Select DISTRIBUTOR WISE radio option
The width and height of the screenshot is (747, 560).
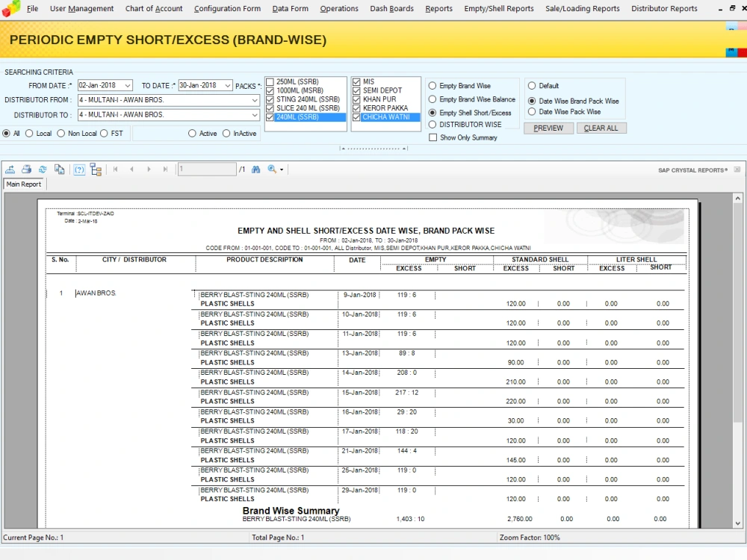tap(433, 124)
